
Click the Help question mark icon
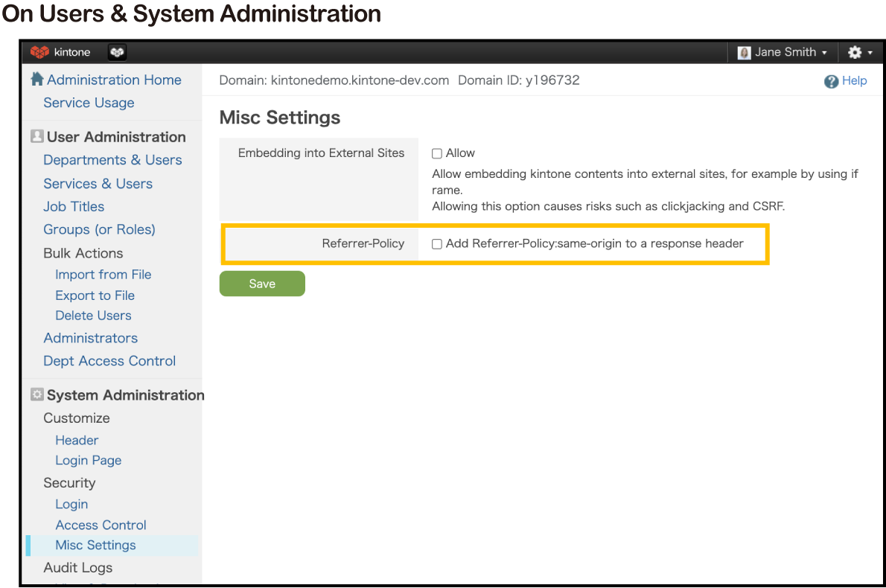831,82
